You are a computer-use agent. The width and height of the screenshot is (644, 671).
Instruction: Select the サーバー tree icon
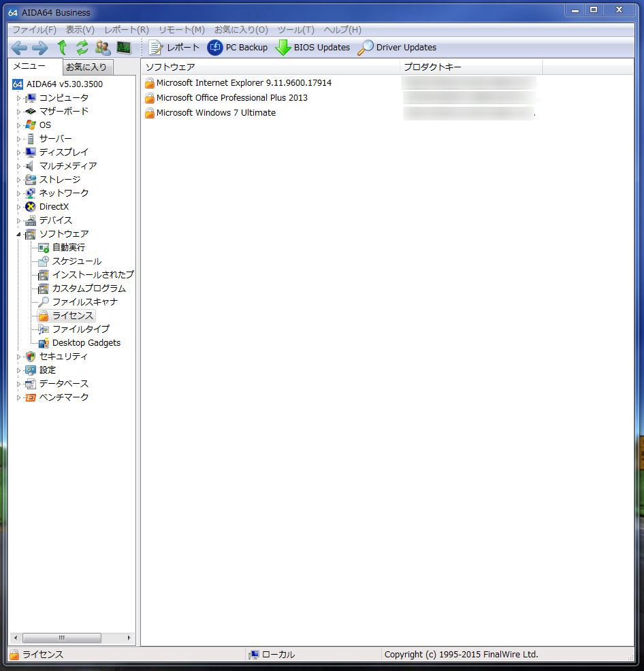31,139
